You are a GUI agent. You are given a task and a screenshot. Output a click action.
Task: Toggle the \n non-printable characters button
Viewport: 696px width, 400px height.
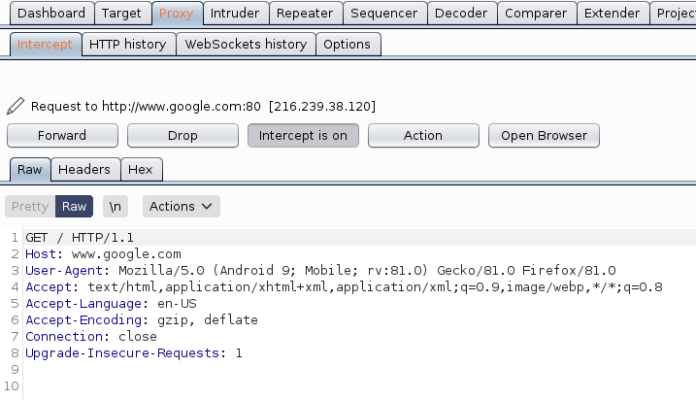pyautogui.click(x=115, y=206)
